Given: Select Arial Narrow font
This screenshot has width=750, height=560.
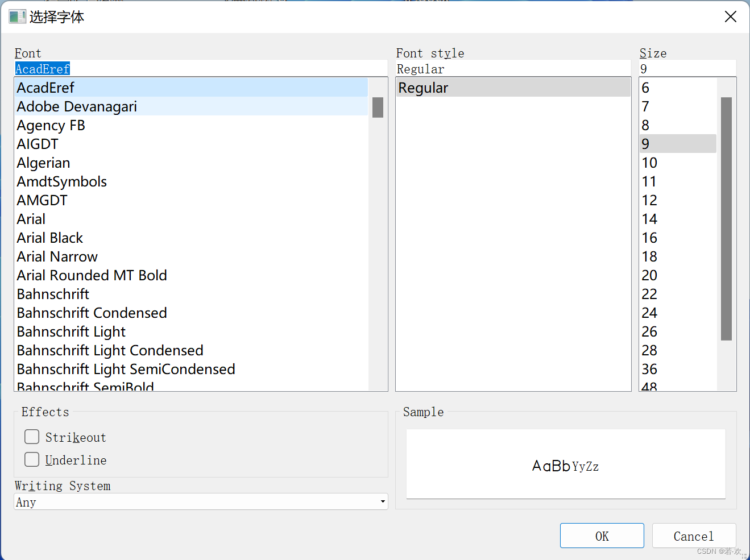Looking at the screenshot, I should click(x=191, y=256).
